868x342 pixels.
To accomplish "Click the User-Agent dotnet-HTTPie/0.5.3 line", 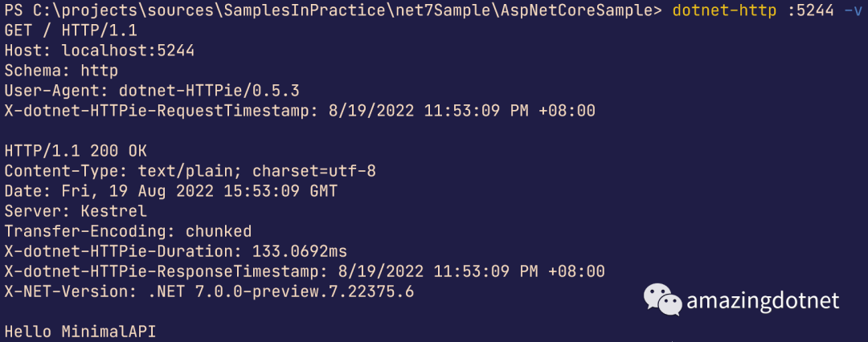I will point(151,91).
